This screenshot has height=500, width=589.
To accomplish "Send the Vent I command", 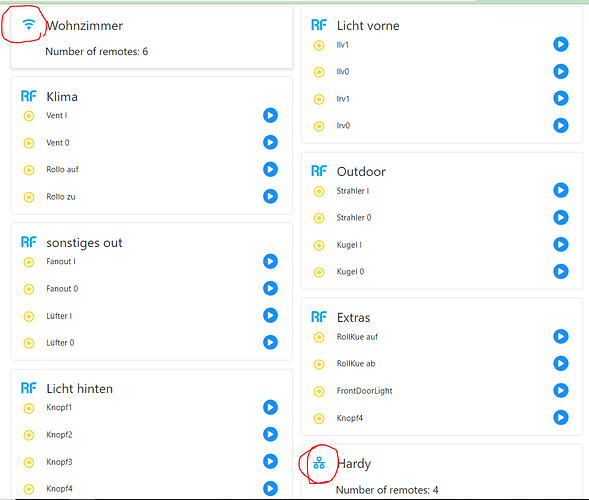I will [x=270, y=115].
